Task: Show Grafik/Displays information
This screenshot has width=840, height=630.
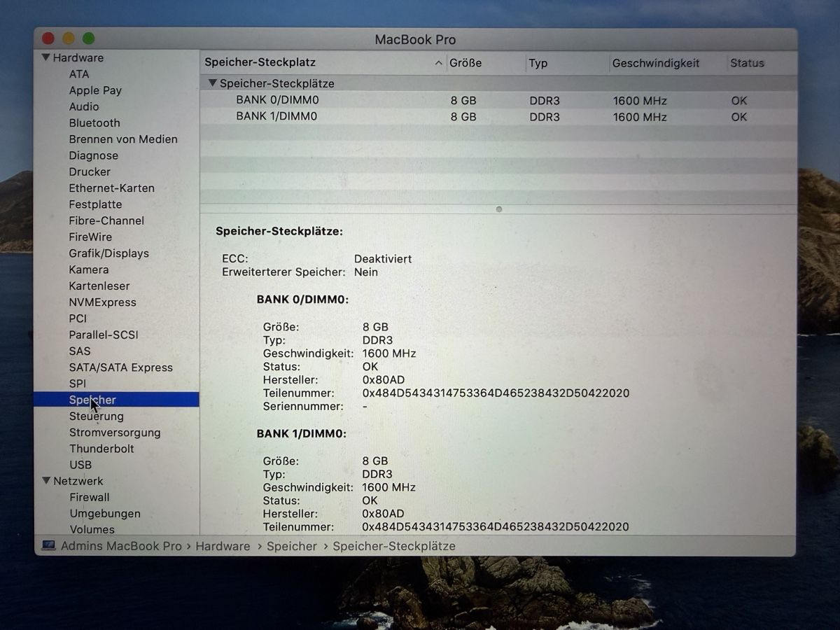Action: click(108, 253)
